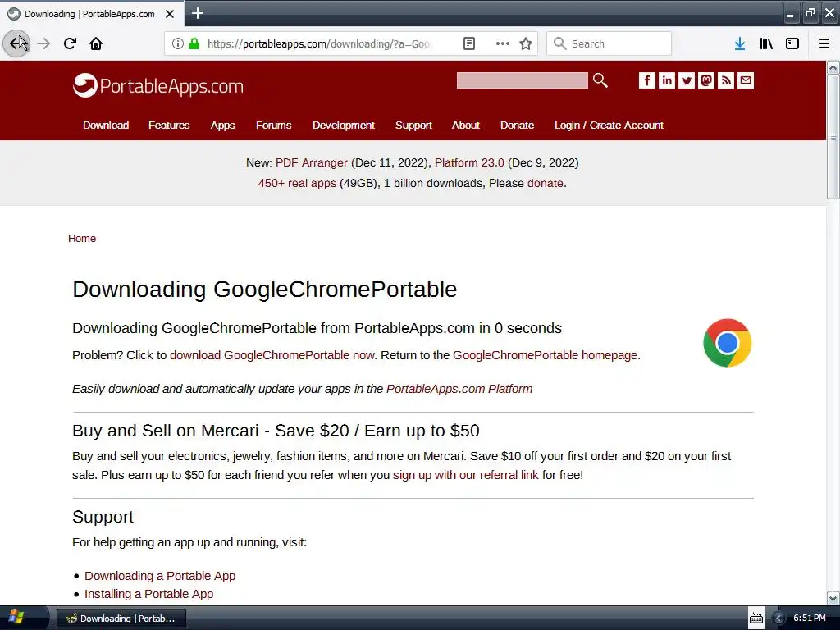Open the browser home page

click(96, 43)
